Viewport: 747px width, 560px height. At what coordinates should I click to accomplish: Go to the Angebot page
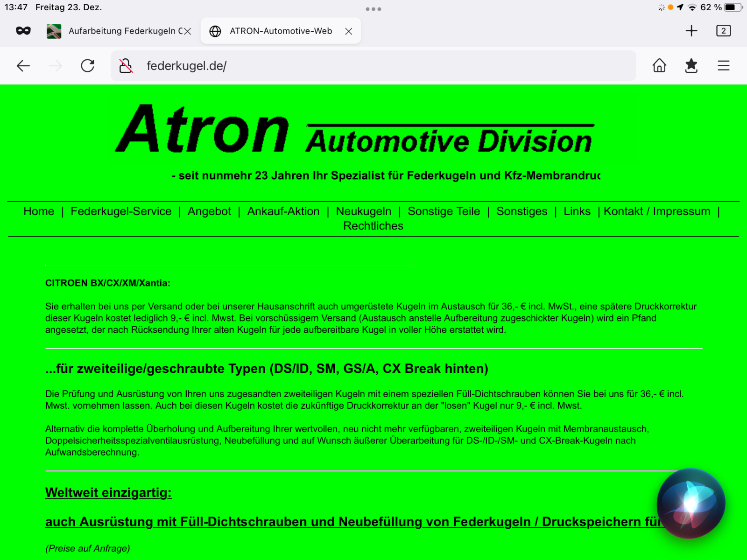(209, 211)
